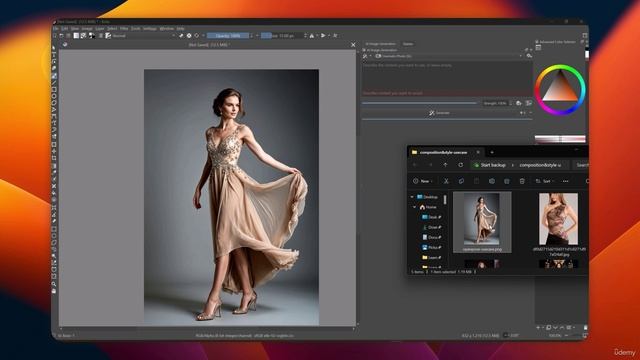
Task: Click the Delete trash icon in File Explorer
Action: tap(522, 181)
